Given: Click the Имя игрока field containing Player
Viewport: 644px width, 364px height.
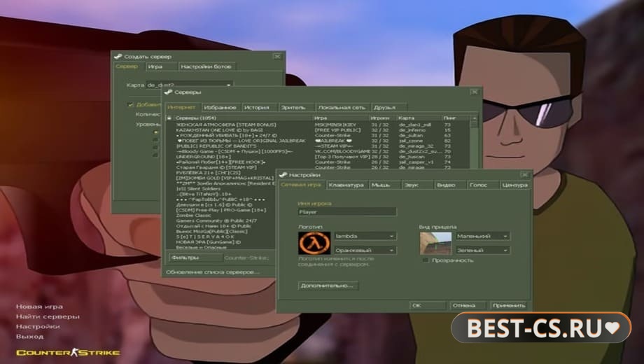Looking at the screenshot, I should coord(347,212).
